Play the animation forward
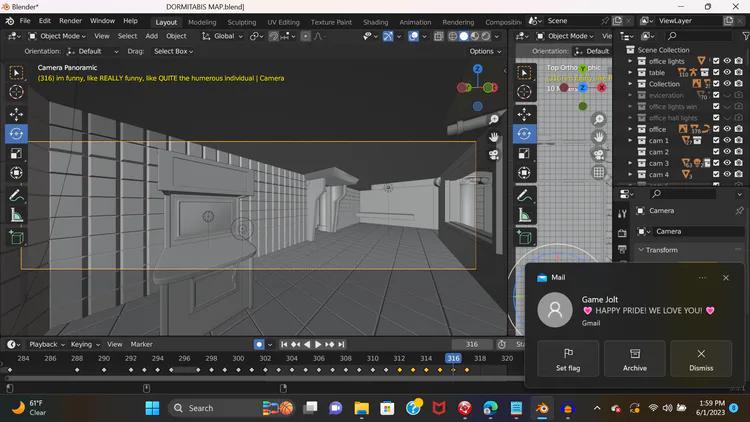Screen dimensions: 750x422 click(318, 344)
